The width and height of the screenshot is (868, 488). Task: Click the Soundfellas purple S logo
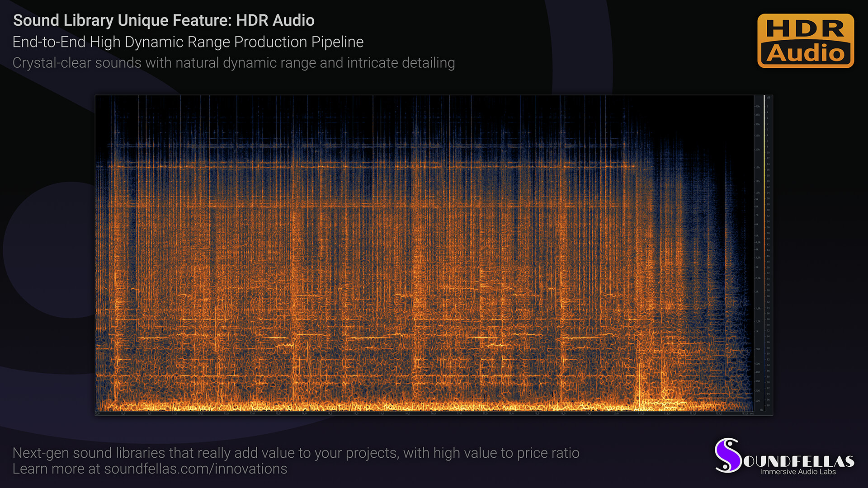[x=727, y=455]
